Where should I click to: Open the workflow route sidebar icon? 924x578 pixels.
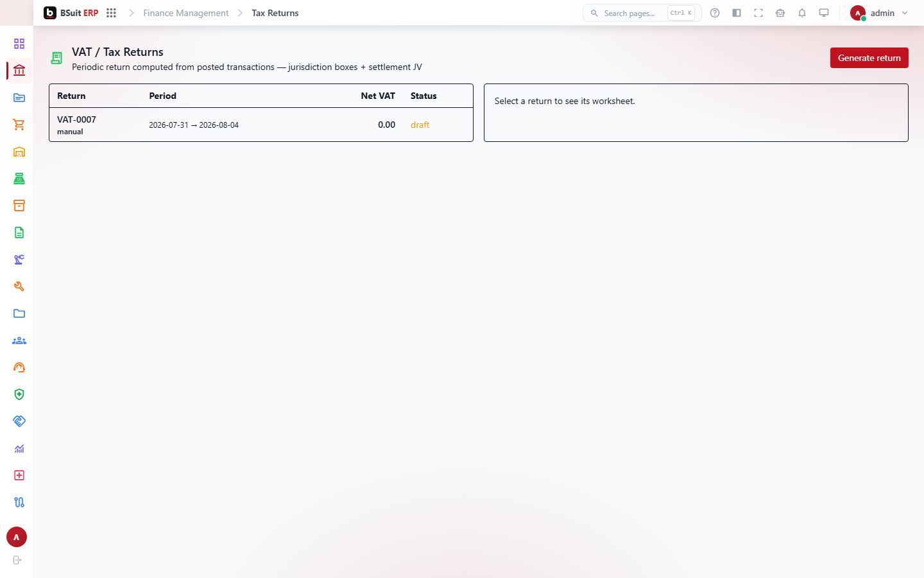19,502
